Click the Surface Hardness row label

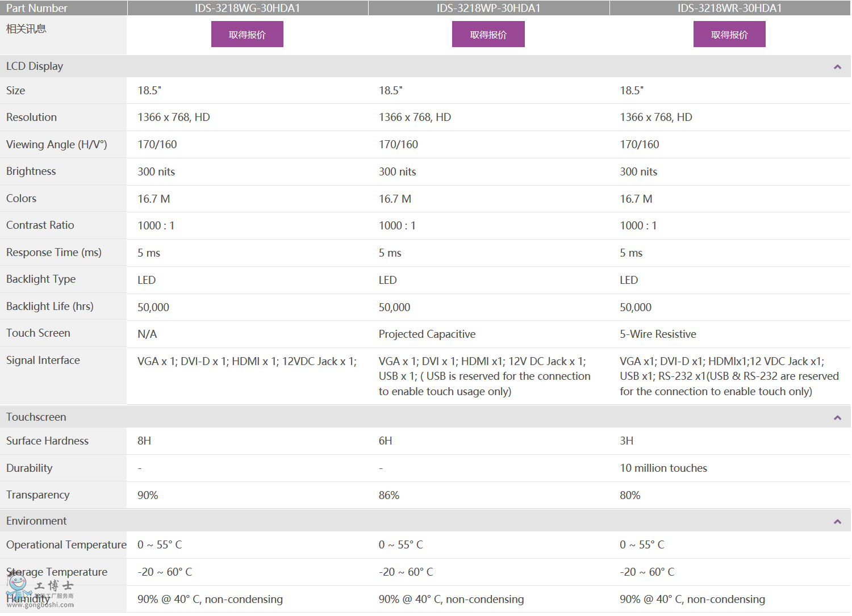point(48,441)
